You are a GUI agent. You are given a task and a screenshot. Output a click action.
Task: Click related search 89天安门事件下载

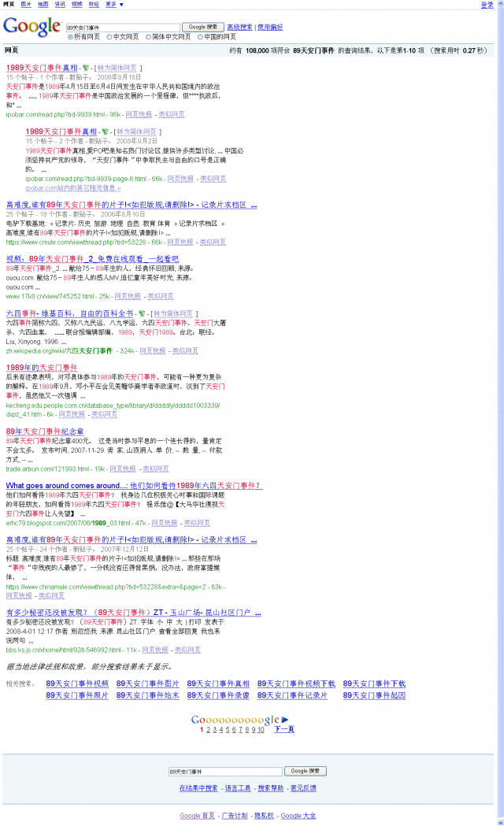click(x=374, y=683)
